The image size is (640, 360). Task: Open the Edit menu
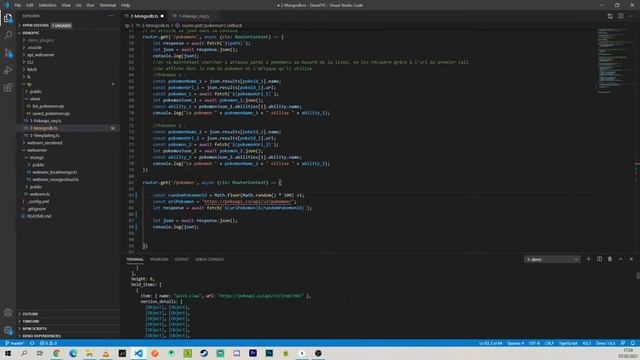(29, 5)
